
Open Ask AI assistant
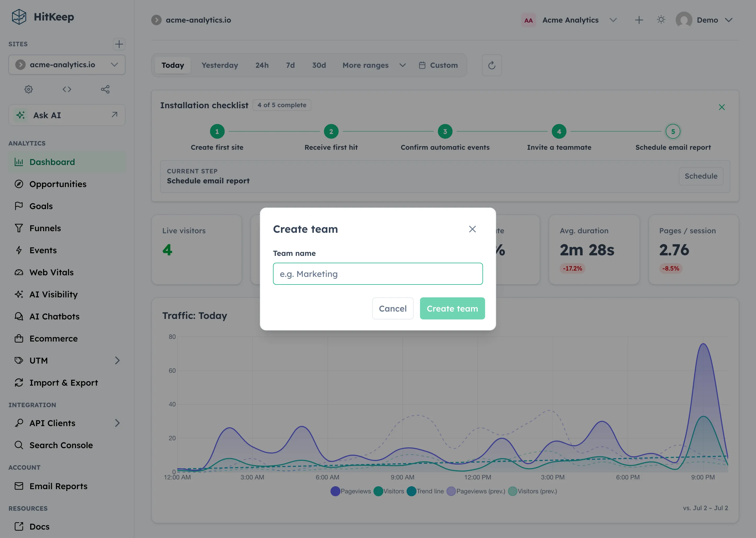tap(67, 115)
